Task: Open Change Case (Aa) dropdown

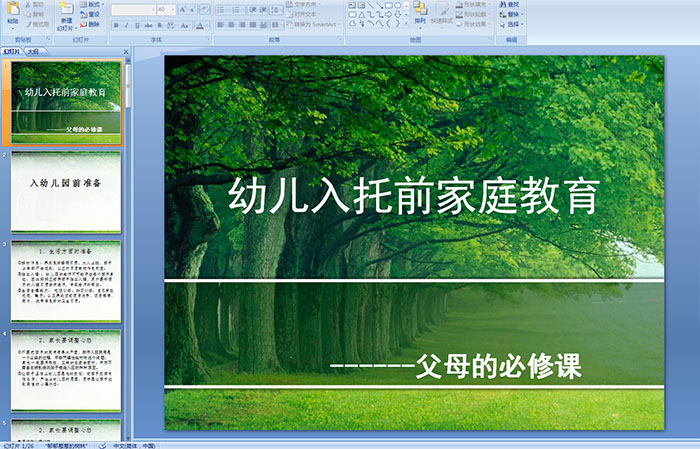Action: coord(185,25)
